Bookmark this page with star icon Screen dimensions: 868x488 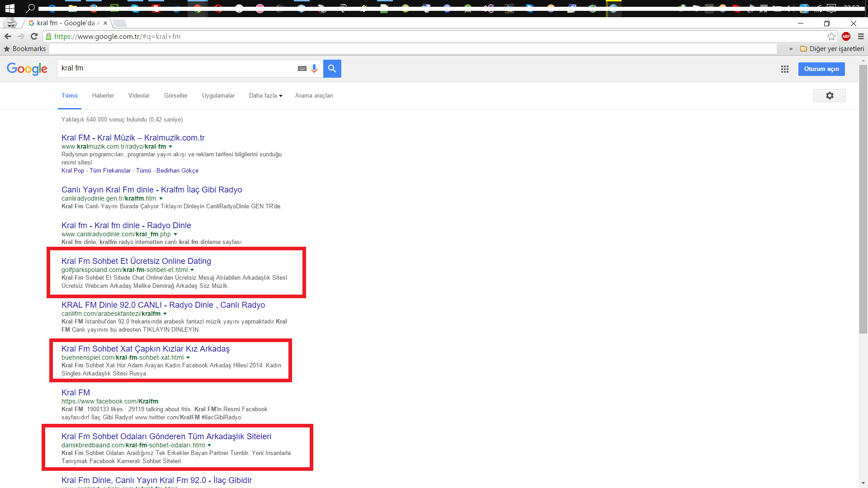tap(831, 37)
